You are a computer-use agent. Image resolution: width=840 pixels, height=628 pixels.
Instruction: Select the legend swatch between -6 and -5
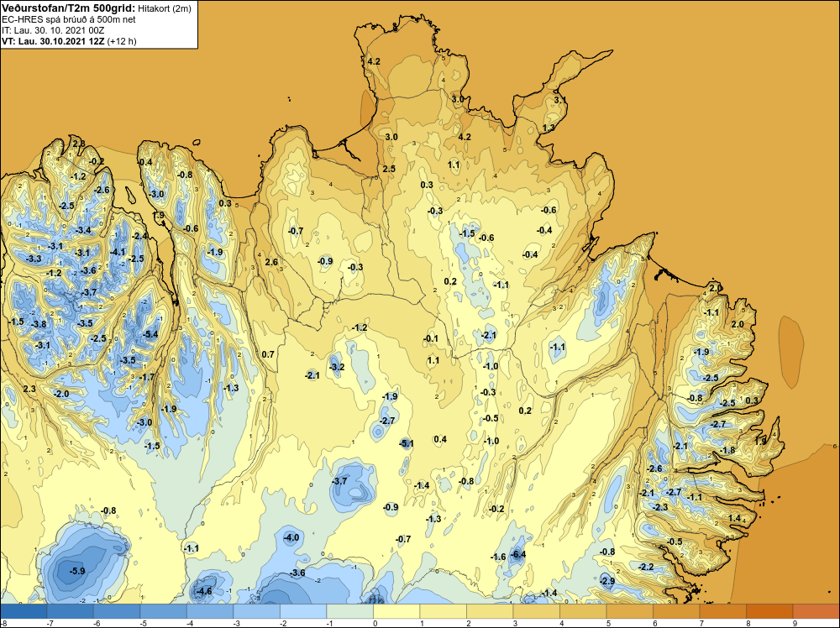pos(117,611)
